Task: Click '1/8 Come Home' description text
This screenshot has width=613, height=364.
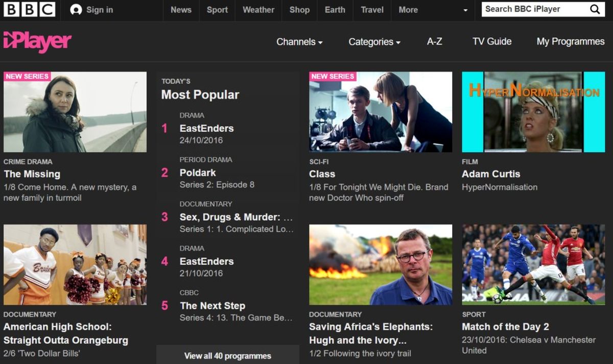Action: coord(70,192)
